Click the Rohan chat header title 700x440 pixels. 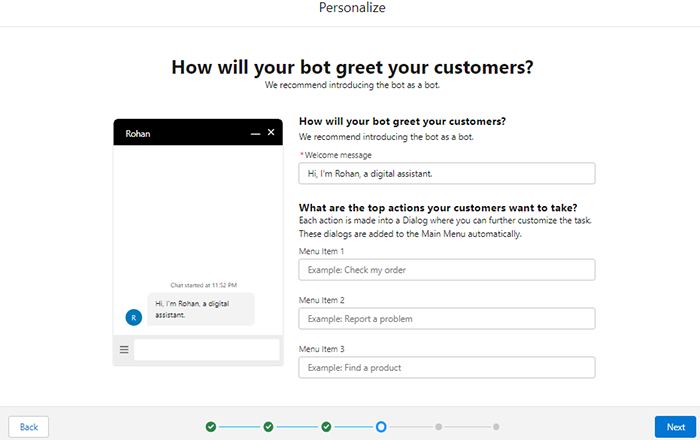(138, 133)
